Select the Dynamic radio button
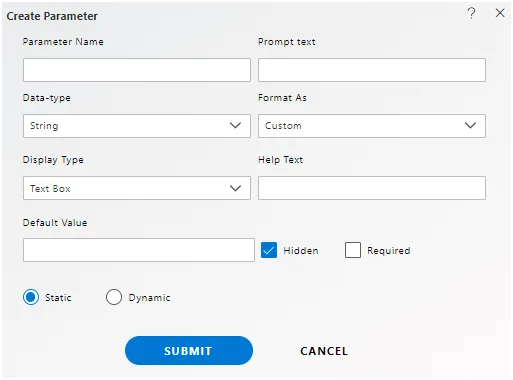 (x=114, y=297)
